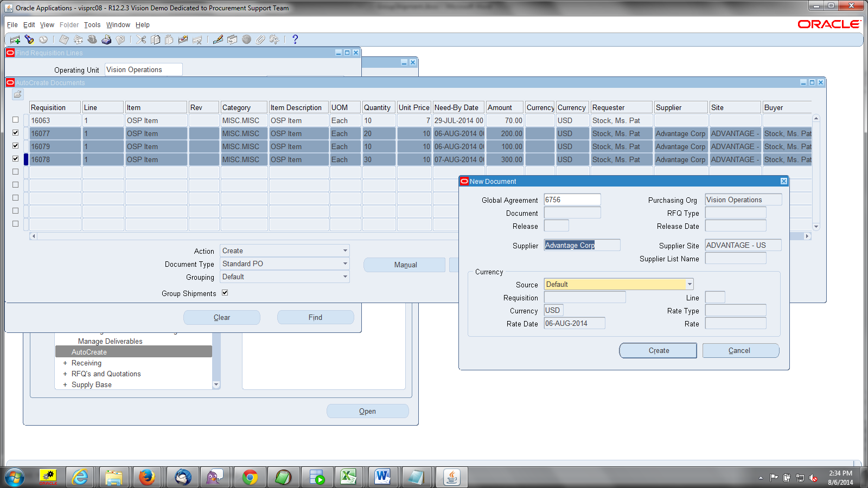This screenshot has height=488, width=868.
Task: Click Cancel in the New Document dialog
Action: 741,351
